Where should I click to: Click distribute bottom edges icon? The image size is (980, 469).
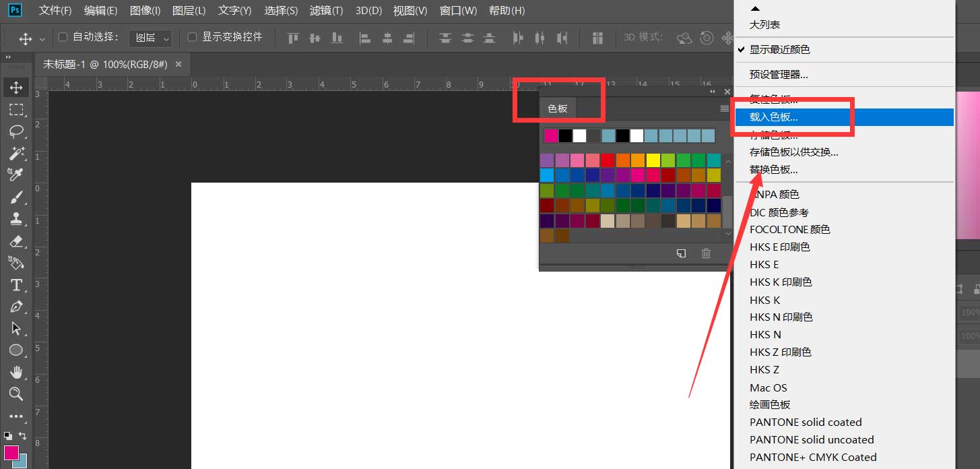[489, 38]
